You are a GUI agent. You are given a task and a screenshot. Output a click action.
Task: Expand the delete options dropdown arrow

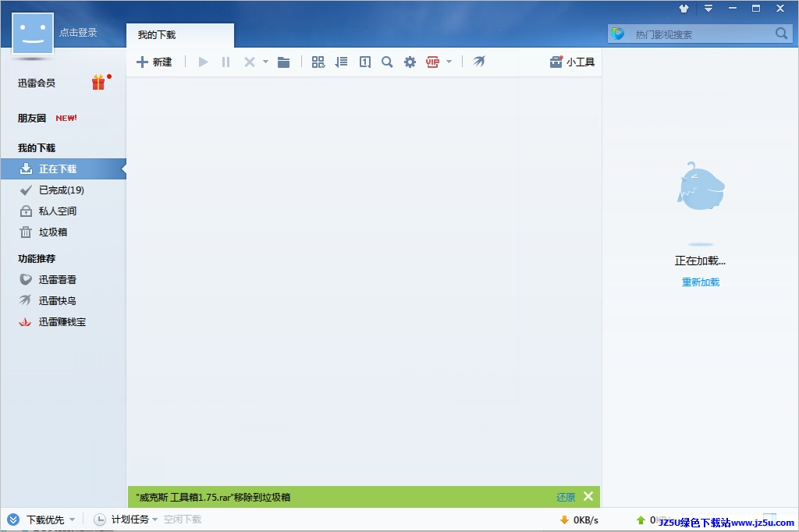pyautogui.click(x=265, y=62)
